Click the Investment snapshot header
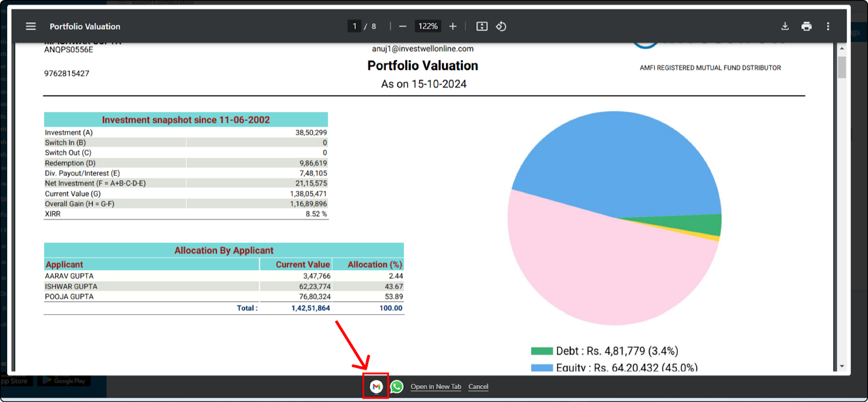 click(x=186, y=120)
